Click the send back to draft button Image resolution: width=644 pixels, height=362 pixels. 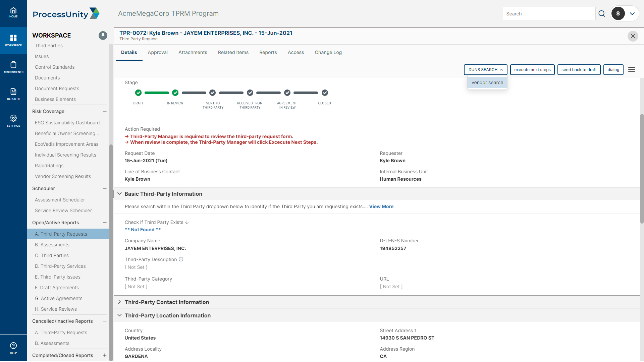[579, 70]
